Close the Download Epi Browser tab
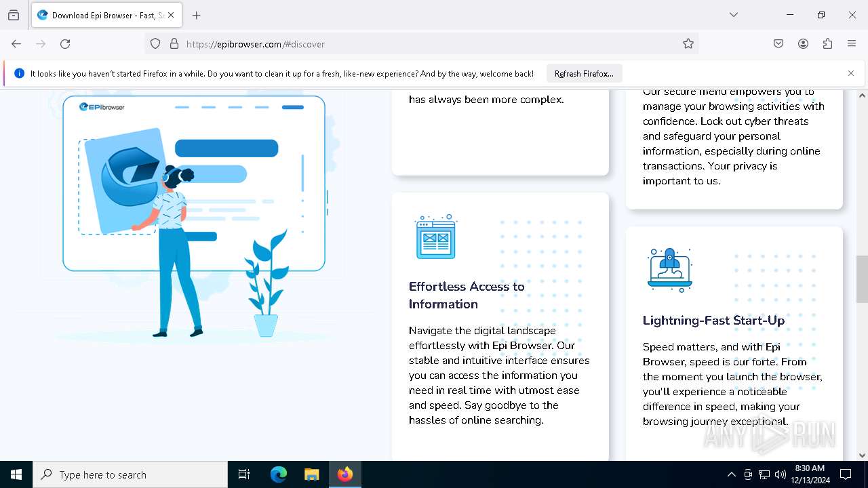Viewport: 868px width, 488px height. (x=171, y=15)
